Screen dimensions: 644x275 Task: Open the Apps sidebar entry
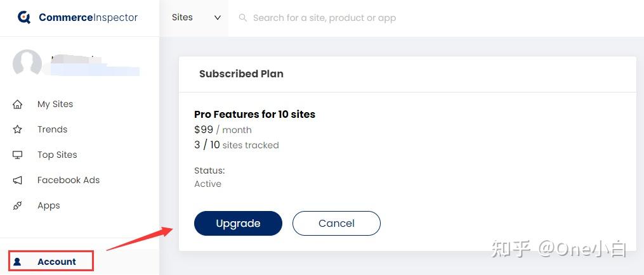pyautogui.click(x=48, y=206)
